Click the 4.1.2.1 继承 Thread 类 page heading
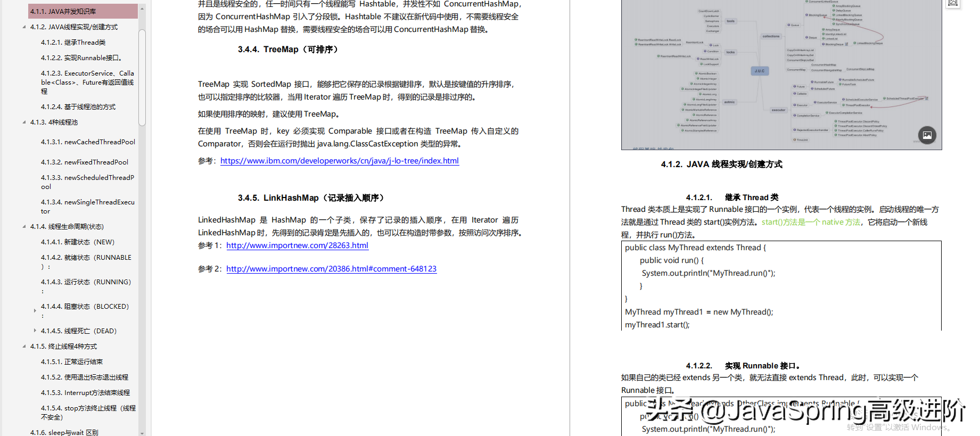Viewport: 980px width, 436px height. pyautogui.click(x=732, y=198)
